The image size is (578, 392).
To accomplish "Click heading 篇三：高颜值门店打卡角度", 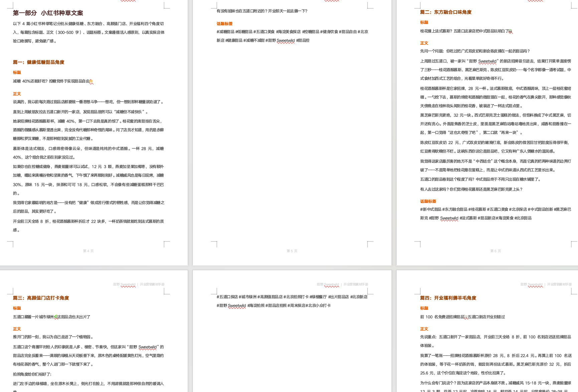I will coord(41,298).
